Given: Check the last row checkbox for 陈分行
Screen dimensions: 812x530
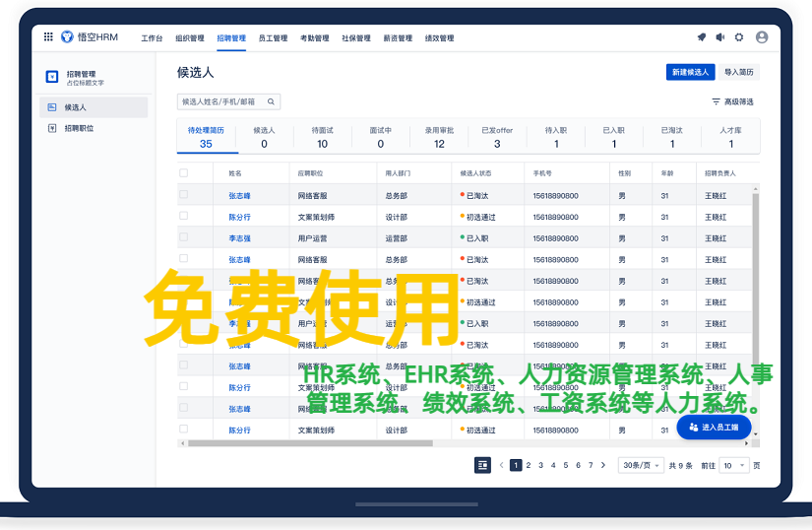Looking at the screenshot, I should click(x=183, y=430).
